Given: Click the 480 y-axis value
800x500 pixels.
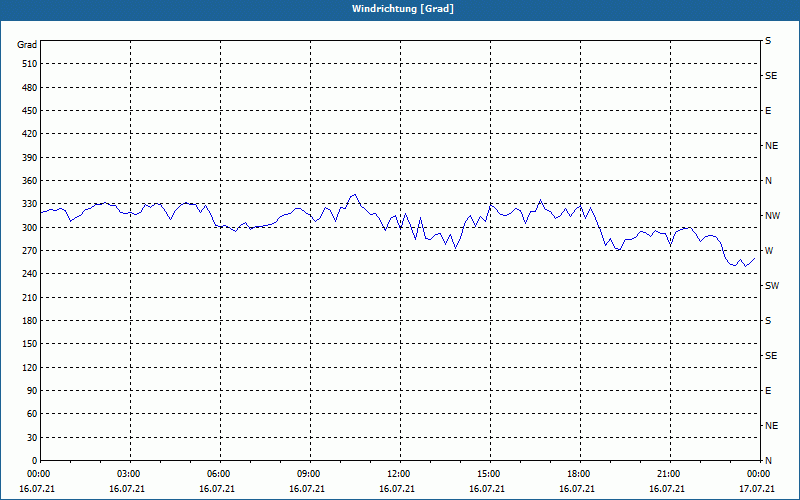Looking at the screenshot, I should pos(30,87).
